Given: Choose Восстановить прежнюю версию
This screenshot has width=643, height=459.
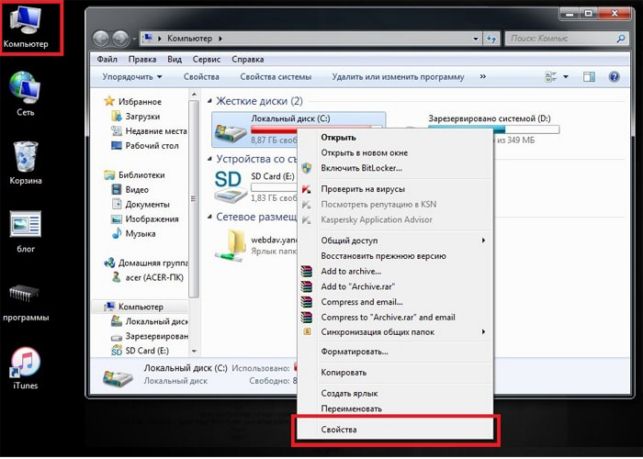Looking at the screenshot, I should click(396, 256).
